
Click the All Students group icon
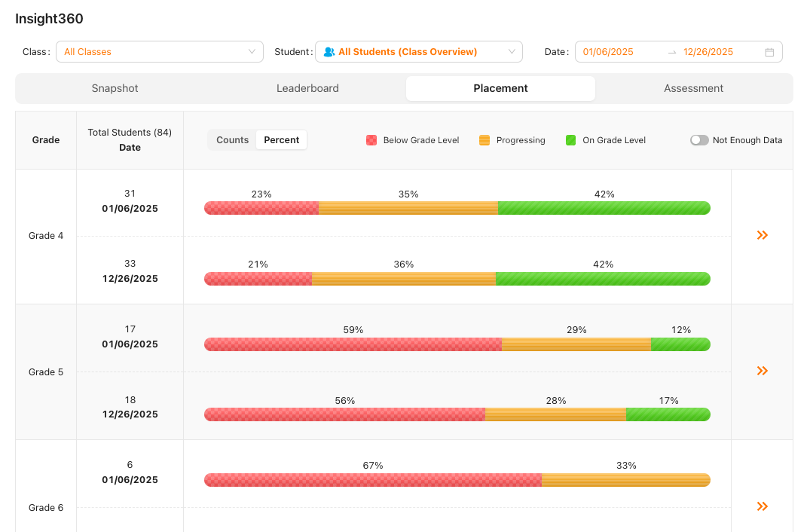329,52
